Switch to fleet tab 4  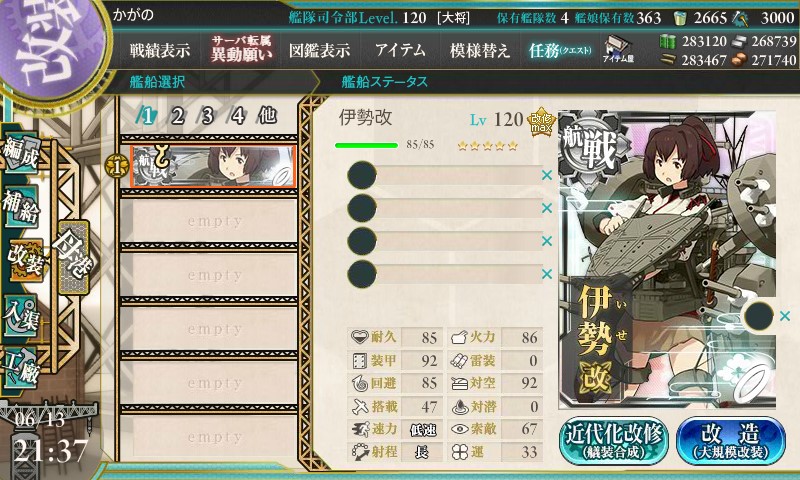pyautogui.click(x=237, y=116)
